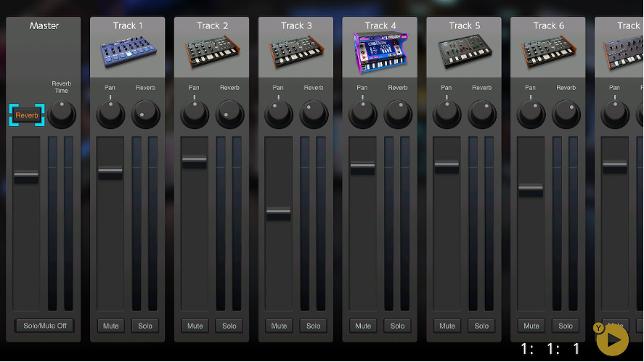Open the Track 3 synthesizer instrument icon
The width and height of the screenshot is (644, 362).
(296, 52)
